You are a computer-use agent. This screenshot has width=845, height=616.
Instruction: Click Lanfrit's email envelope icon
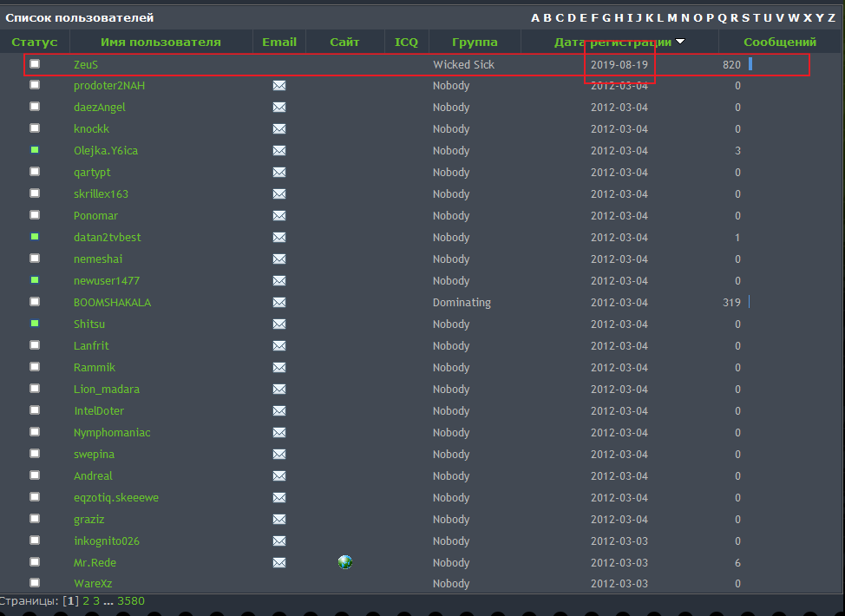click(x=279, y=346)
